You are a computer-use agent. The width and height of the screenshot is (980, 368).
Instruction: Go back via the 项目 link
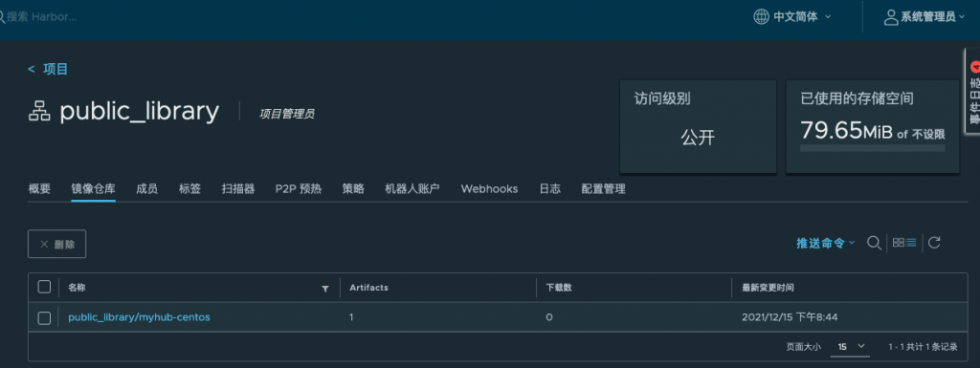tap(48, 69)
